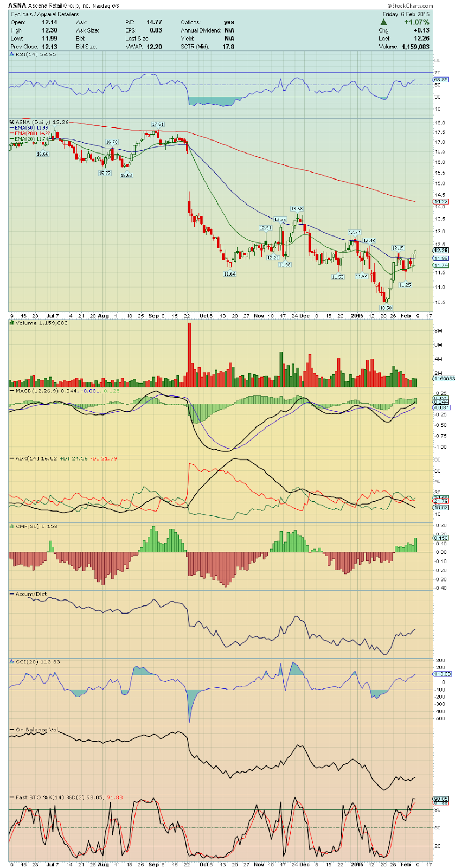The image size is (455, 868).
Task: Click the SCTR (Mid) value 17.8
Action: point(228,47)
